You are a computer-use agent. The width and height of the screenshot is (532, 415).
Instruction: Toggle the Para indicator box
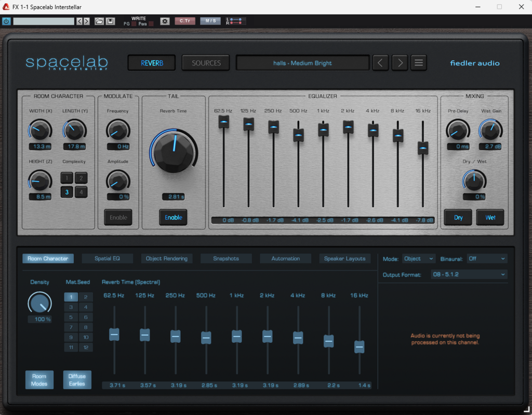pos(151,24)
